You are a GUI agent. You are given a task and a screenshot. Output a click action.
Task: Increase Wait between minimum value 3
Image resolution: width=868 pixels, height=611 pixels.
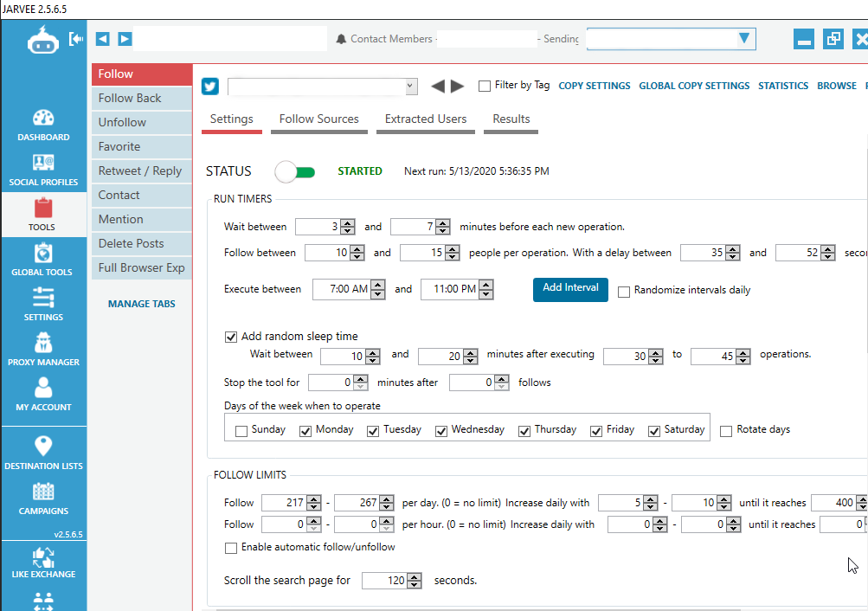[x=348, y=223]
